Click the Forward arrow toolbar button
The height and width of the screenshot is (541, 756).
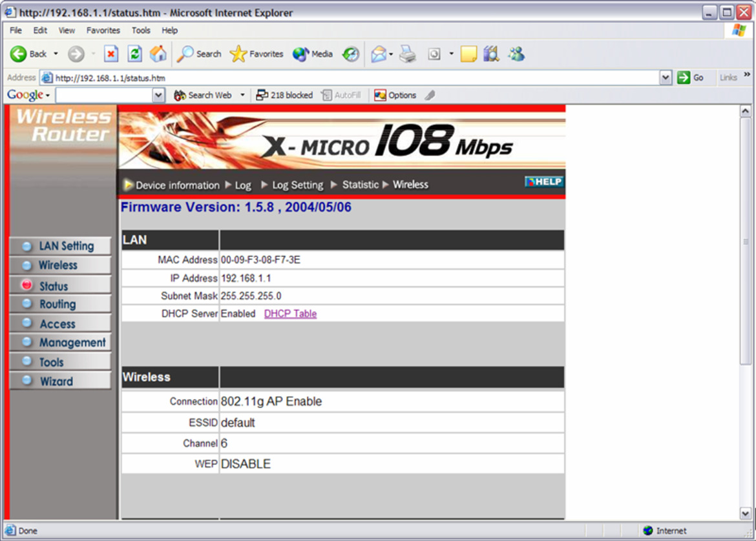pos(76,54)
